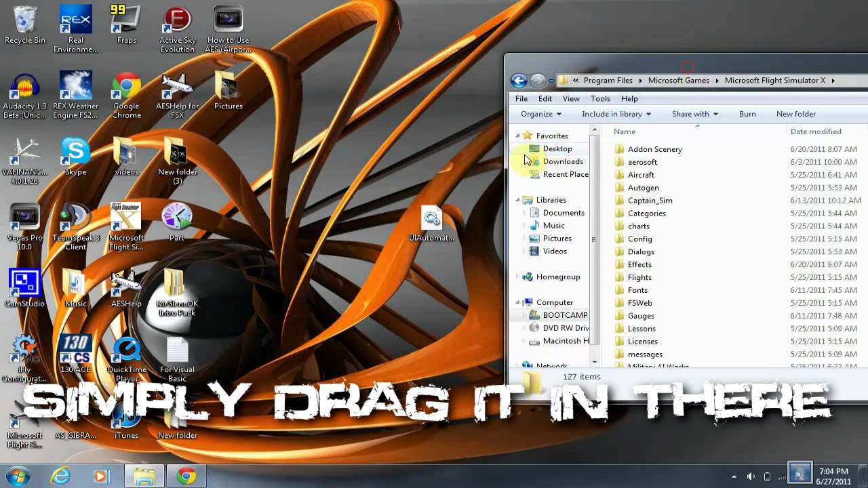This screenshot has width=868, height=488.
Task: Launch the Google Chrome desktop shortcut
Action: click(126, 95)
